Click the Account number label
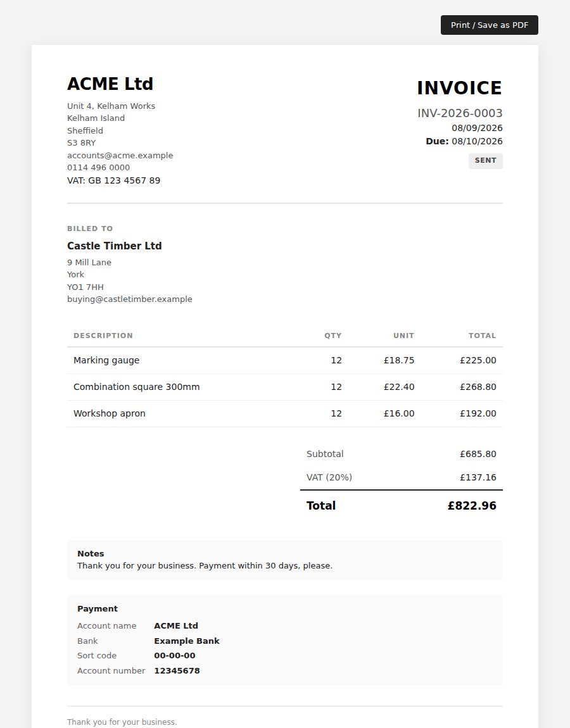570x728 pixels. [111, 671]
